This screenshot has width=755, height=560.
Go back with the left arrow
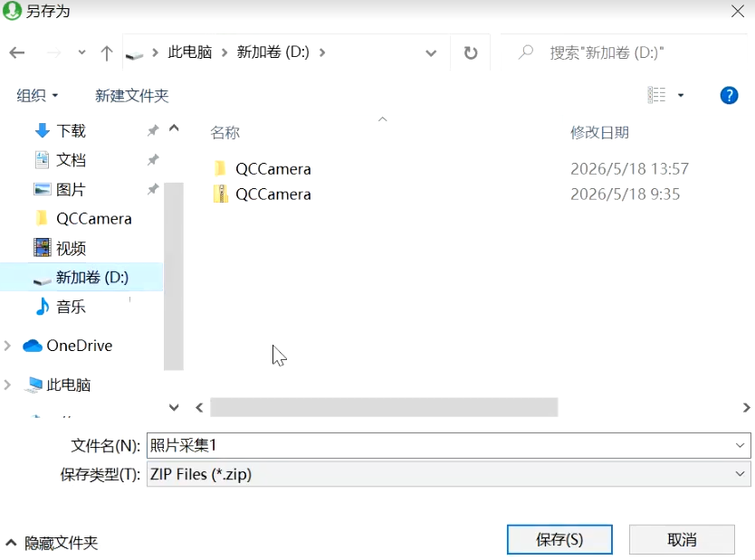coord(17,52)
